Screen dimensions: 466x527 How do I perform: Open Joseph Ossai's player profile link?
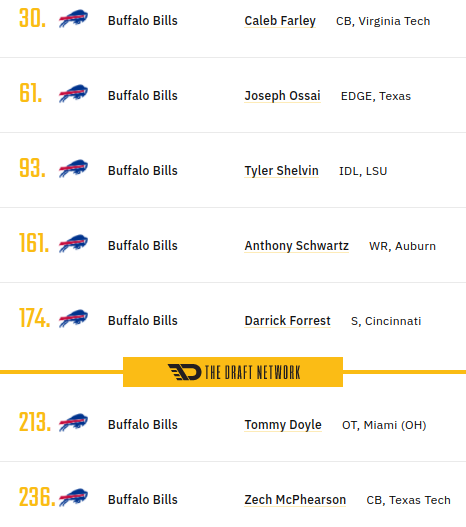[x=282, y=96]
